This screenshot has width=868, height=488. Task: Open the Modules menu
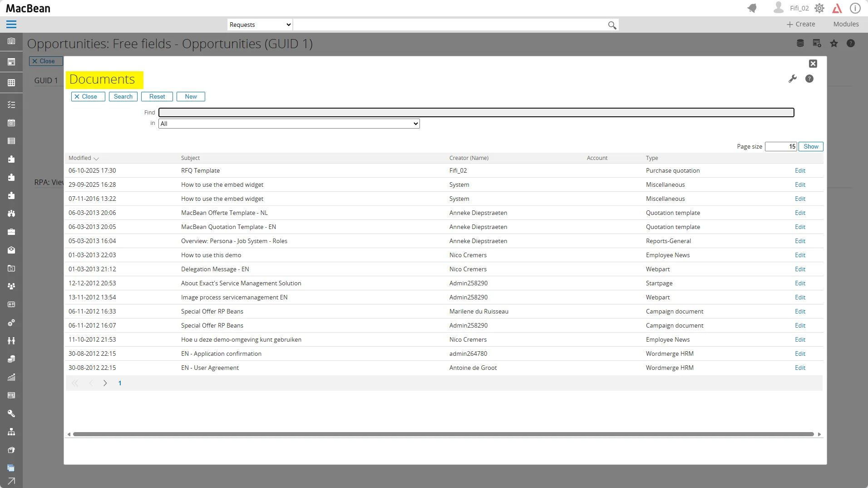(846, 24)
